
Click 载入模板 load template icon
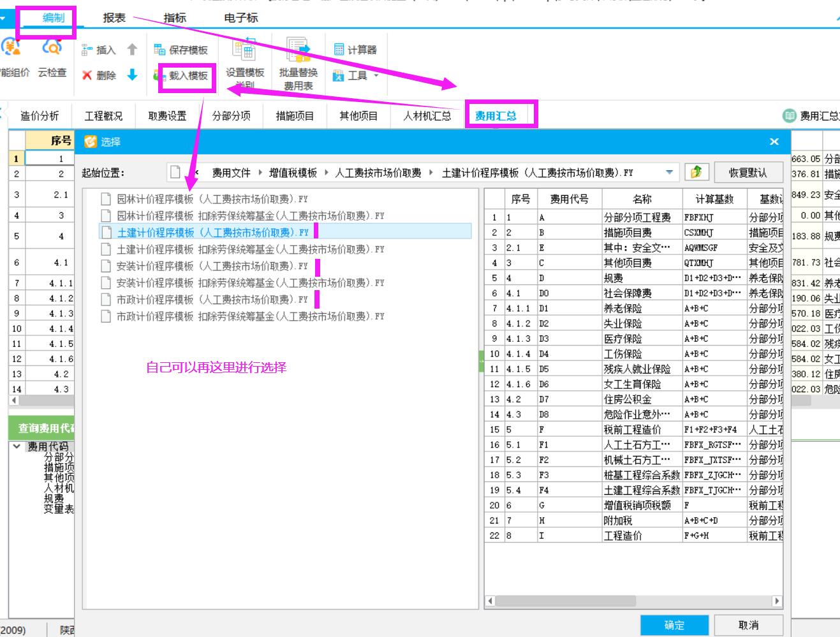tap(159, 75)
